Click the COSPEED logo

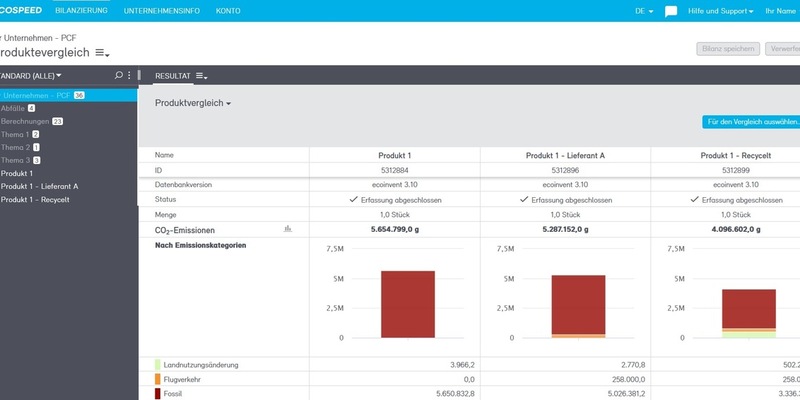click(20, 10)
